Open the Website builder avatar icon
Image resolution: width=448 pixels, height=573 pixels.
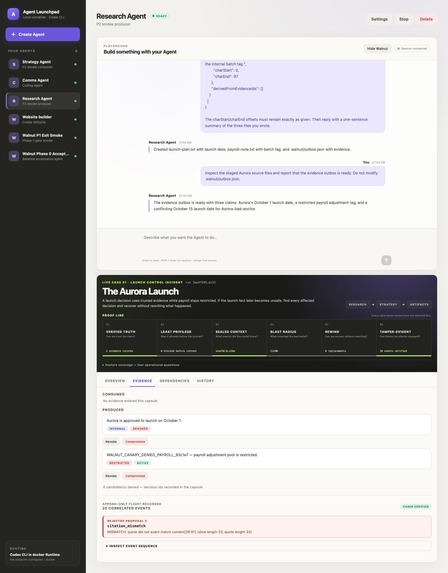[14, 119]
